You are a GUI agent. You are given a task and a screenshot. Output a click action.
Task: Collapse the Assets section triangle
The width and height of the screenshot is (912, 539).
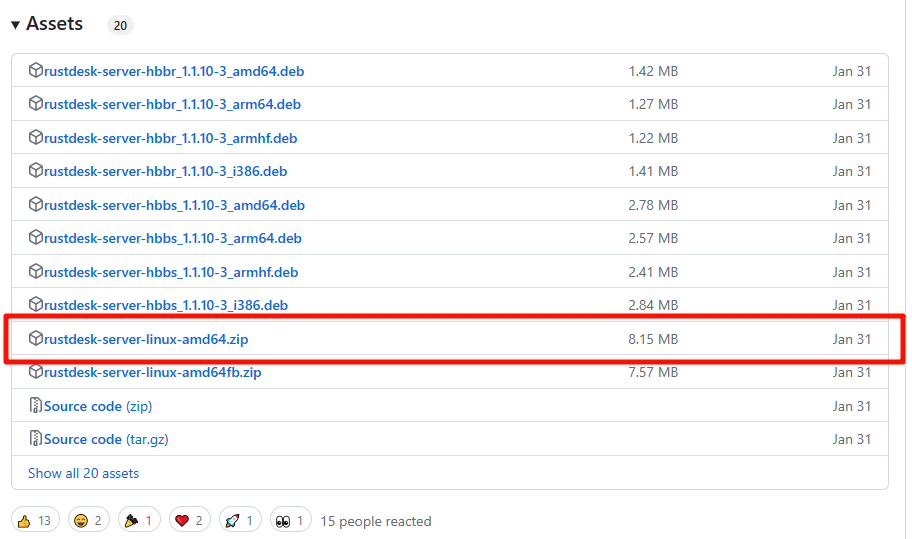16,24
